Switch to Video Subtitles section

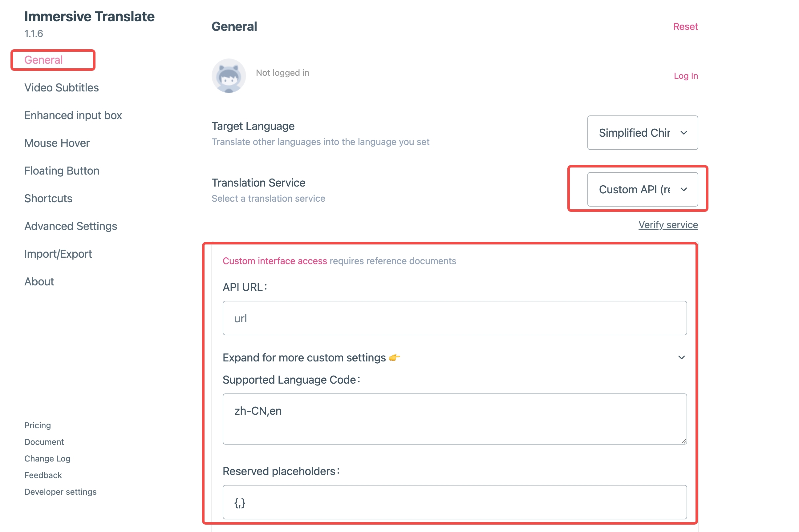(61, 87)
